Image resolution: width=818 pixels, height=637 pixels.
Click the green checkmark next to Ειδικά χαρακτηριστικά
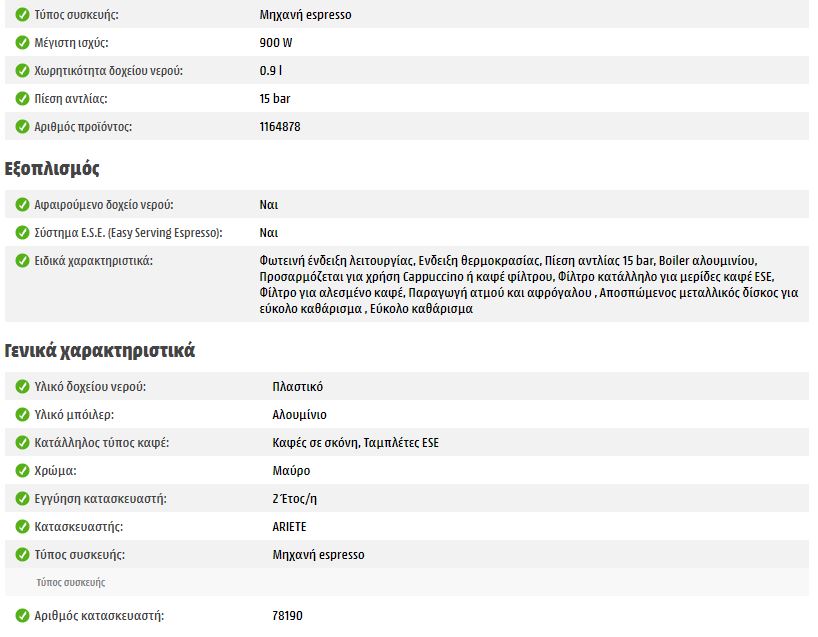(22, 261)
